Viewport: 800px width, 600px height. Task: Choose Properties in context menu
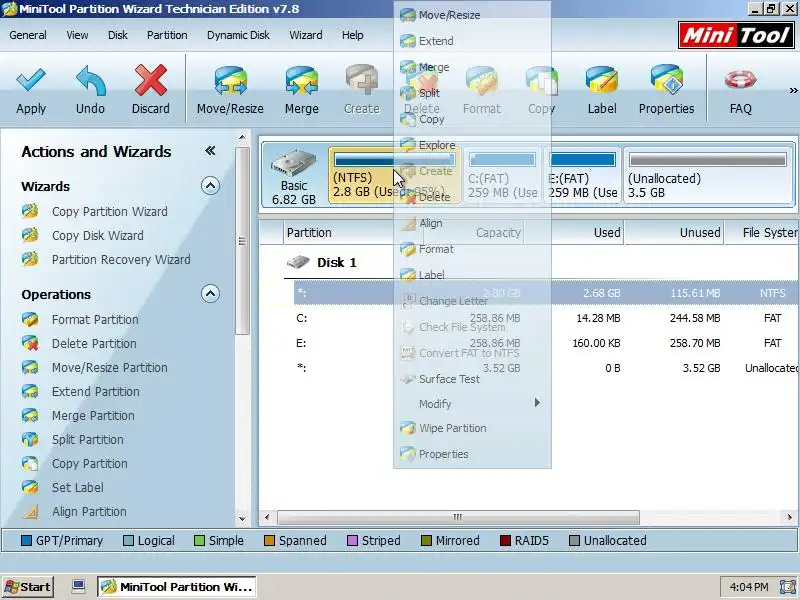tap(472, 454)
